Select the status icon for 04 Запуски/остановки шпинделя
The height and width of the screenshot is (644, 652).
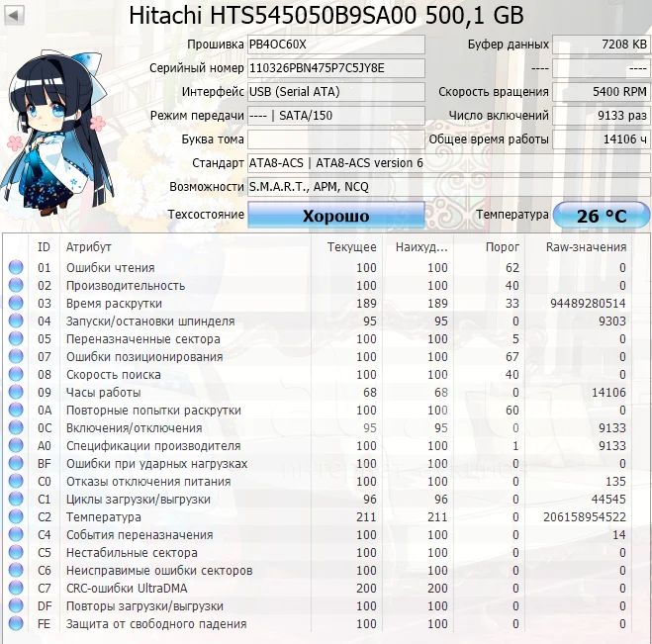(16, 321)
